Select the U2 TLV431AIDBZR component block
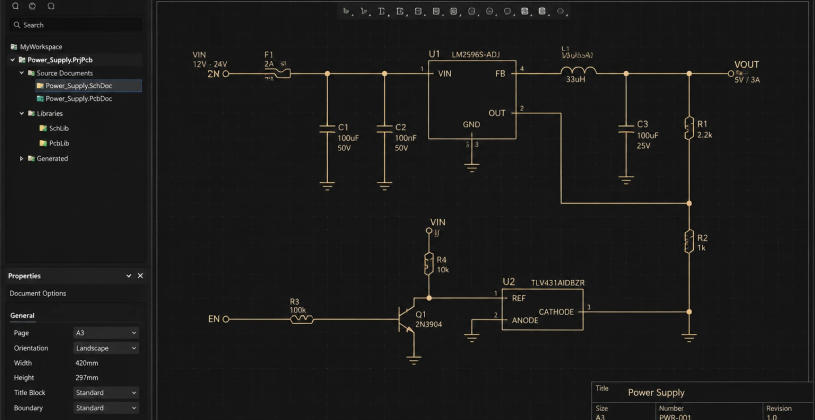The image size is (815, 420). tap(543, 309)
